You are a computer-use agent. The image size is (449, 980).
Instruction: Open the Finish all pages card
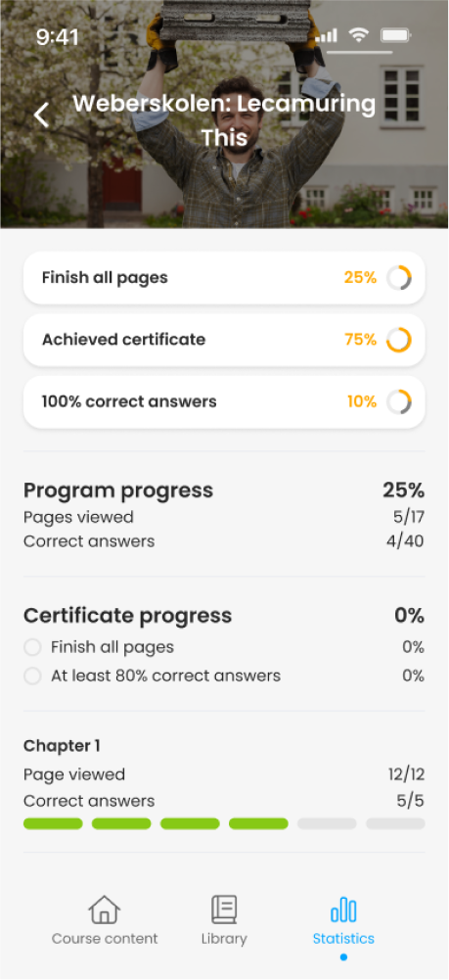[x=224, y=277]
